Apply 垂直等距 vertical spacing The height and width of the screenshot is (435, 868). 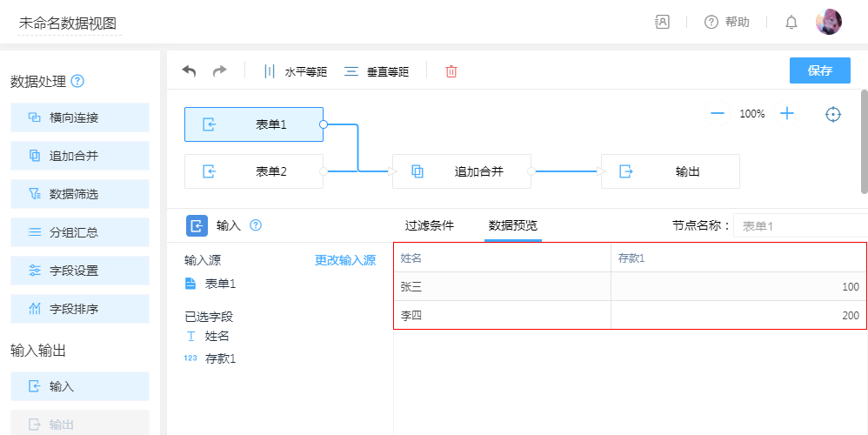[377, 71]
